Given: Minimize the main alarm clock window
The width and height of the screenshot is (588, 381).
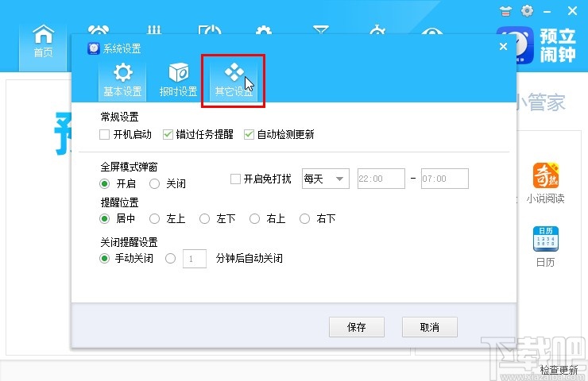Looking at the screenshot, I should 547,12.
